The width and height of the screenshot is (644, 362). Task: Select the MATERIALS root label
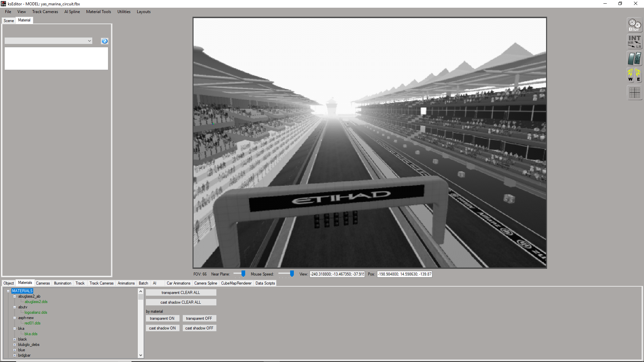(x=22, y=291)
